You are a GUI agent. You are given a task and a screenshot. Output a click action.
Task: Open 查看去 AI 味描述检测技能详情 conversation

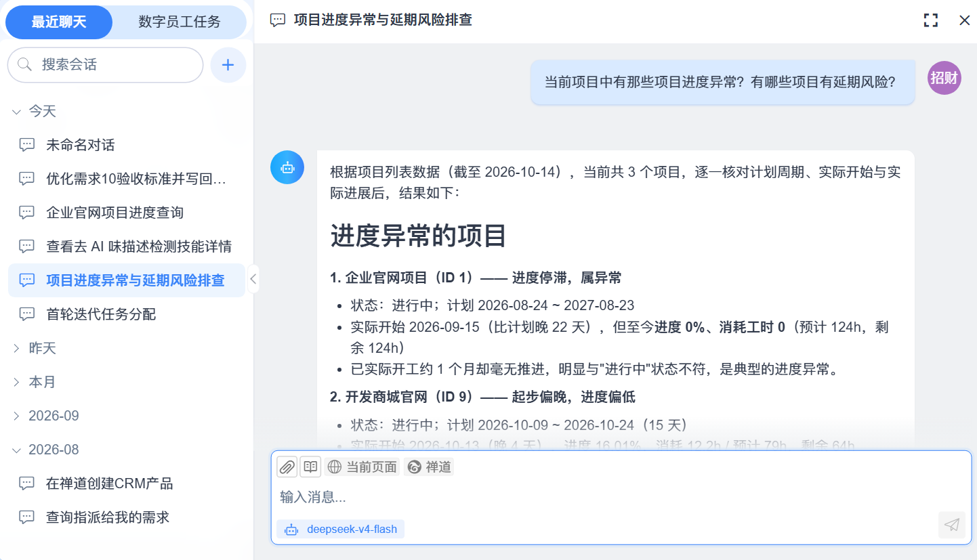coord(127,246)
